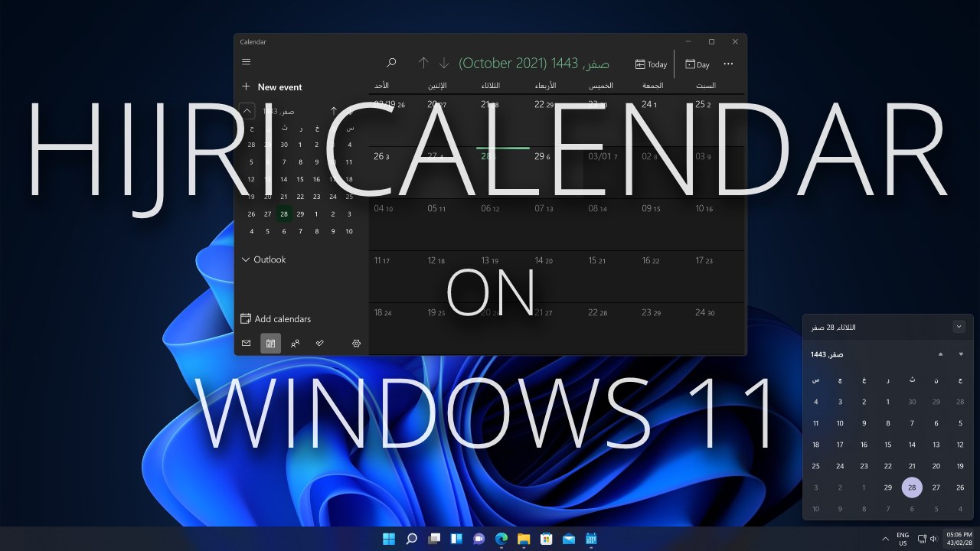The image size is (980, 551).
Task: Click Add calendars in sidebar
Action: click(276, 319)
